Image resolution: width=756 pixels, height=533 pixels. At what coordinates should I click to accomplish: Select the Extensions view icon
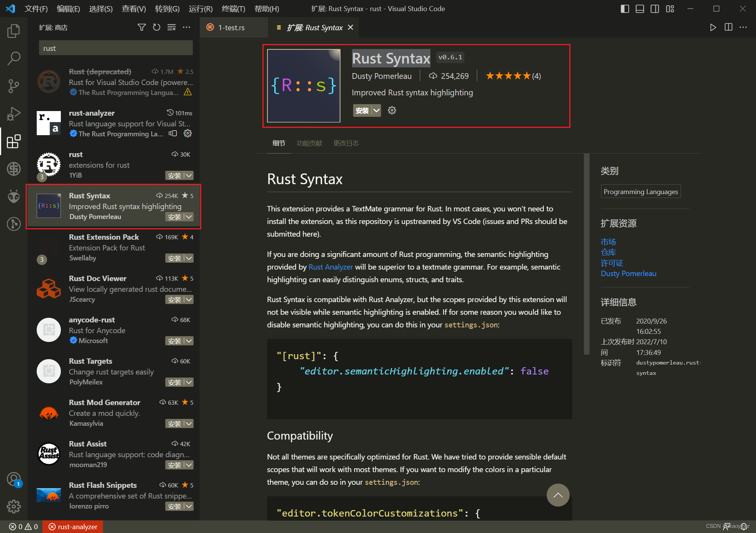point(14,141)
